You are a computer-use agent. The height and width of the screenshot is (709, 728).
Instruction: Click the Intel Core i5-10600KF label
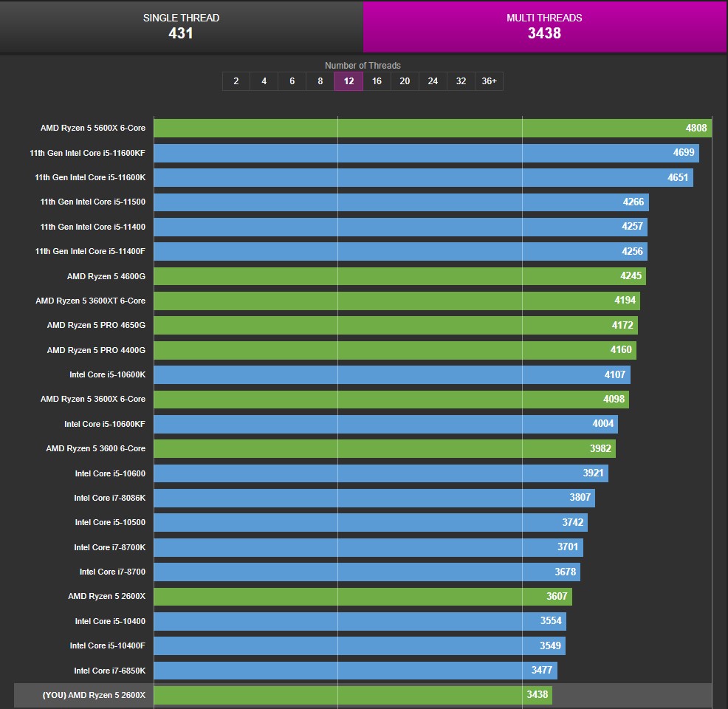click(105, 424)
